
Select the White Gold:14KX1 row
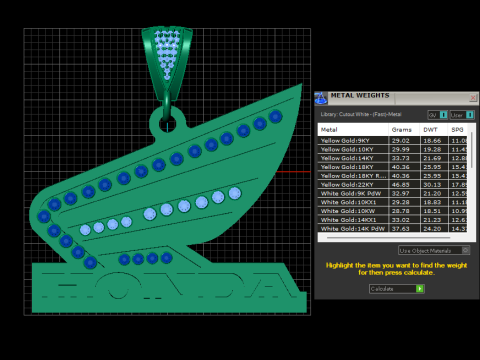(x=393, y=220)
